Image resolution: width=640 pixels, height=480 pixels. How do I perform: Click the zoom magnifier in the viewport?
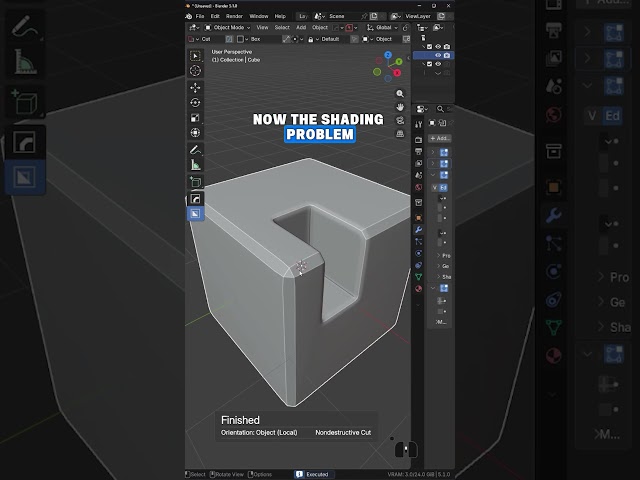coord(400,93)
